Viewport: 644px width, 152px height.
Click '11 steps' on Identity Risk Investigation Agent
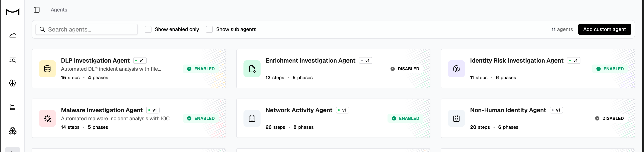pyautogui.click(x=479, y=78)
